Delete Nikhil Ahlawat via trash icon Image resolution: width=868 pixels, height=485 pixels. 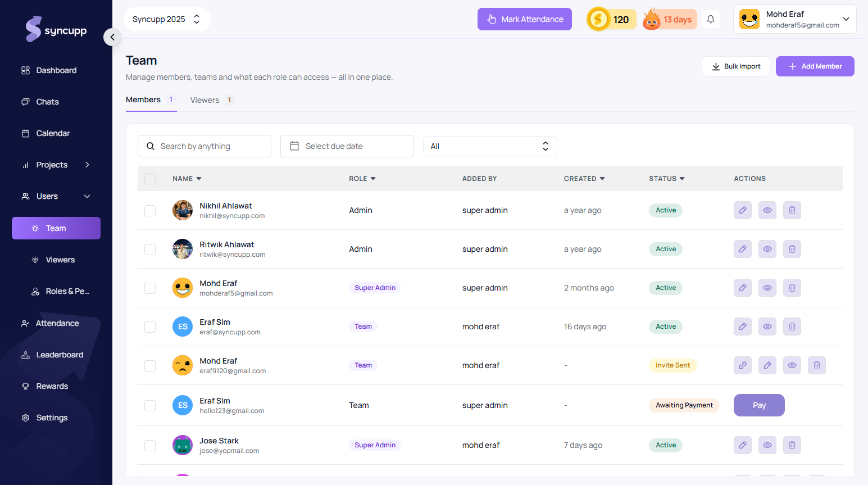click(x=792, y=210)
